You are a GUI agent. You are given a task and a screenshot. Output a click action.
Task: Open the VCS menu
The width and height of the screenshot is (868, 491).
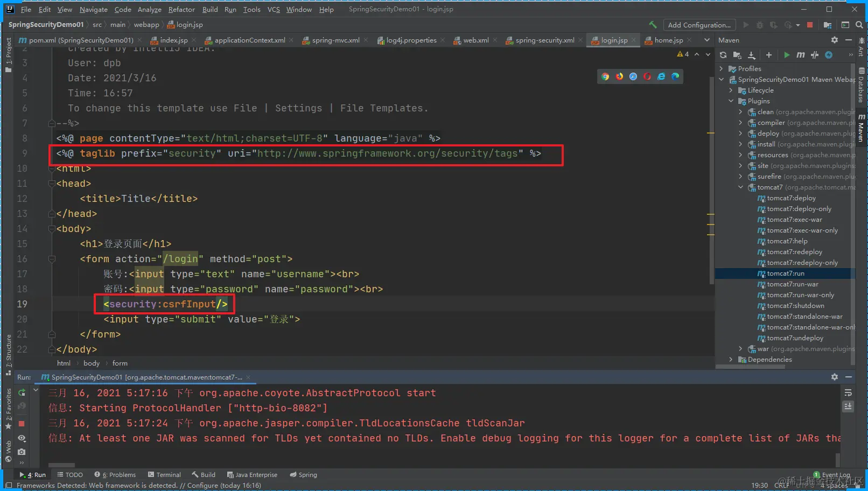pos(274,9)
